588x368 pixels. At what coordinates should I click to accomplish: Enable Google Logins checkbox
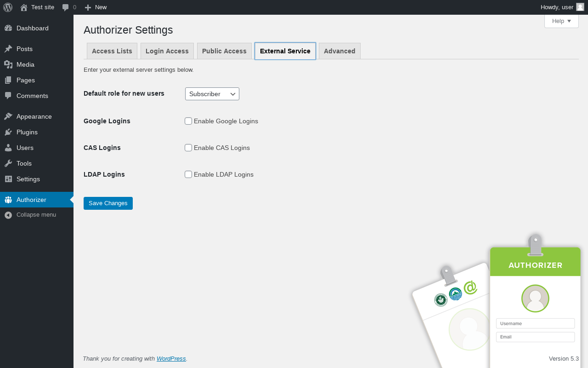(188, 121)
